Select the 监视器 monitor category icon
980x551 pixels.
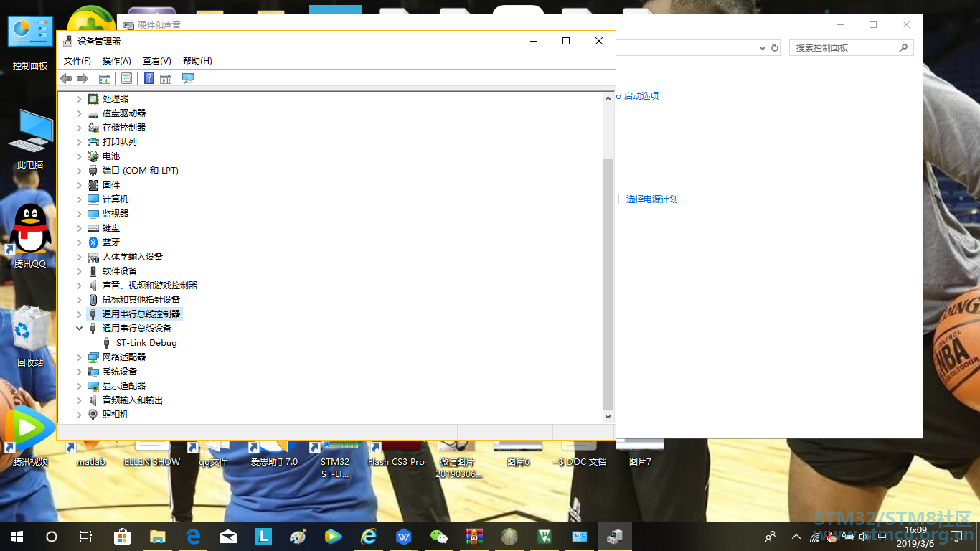point(93,214)
